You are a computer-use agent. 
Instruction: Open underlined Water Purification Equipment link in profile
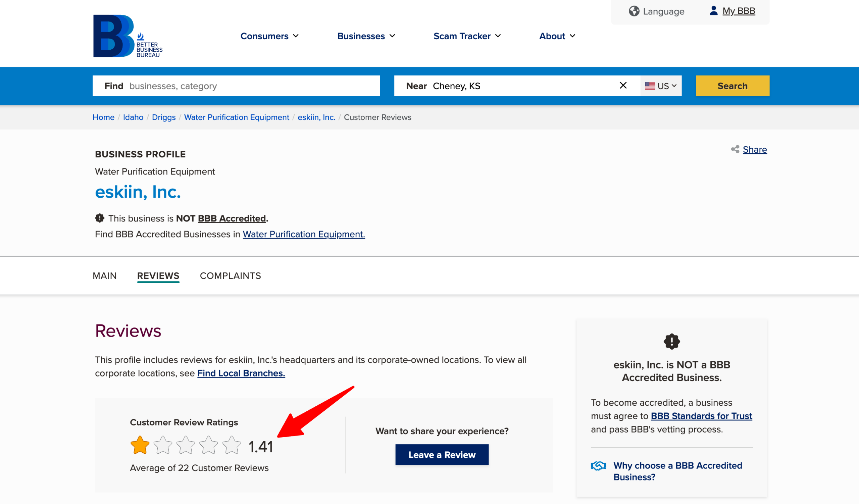304,234
